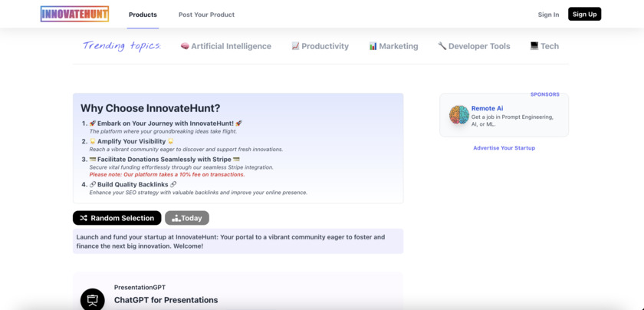This screenshot has height=310, width=644.
Task: Open the Remote Ai sponsor brain thumbnail
Action: click(459, 115)
